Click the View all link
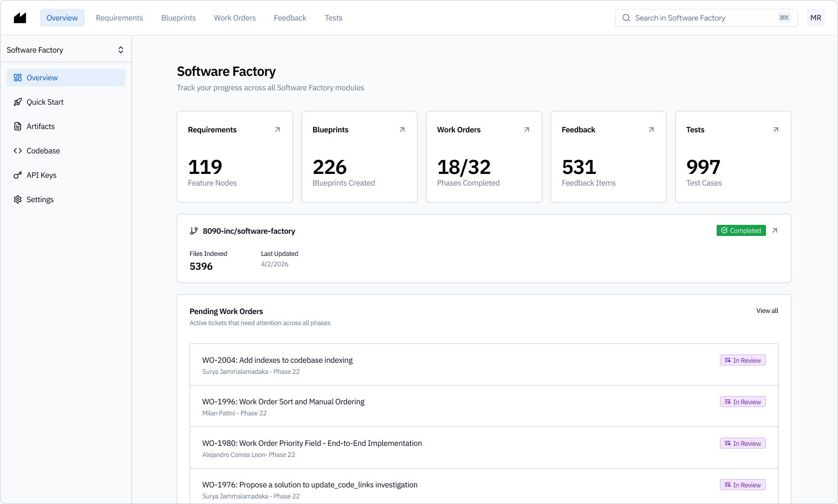838x504 pixels. [767, 311]
